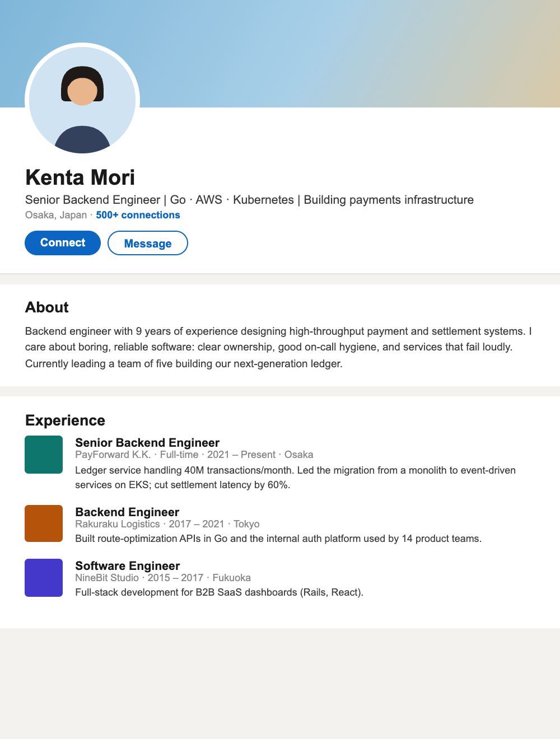Screen dimensions: 560x739
Task: Click the About section heading
Action: coord(47,307)
